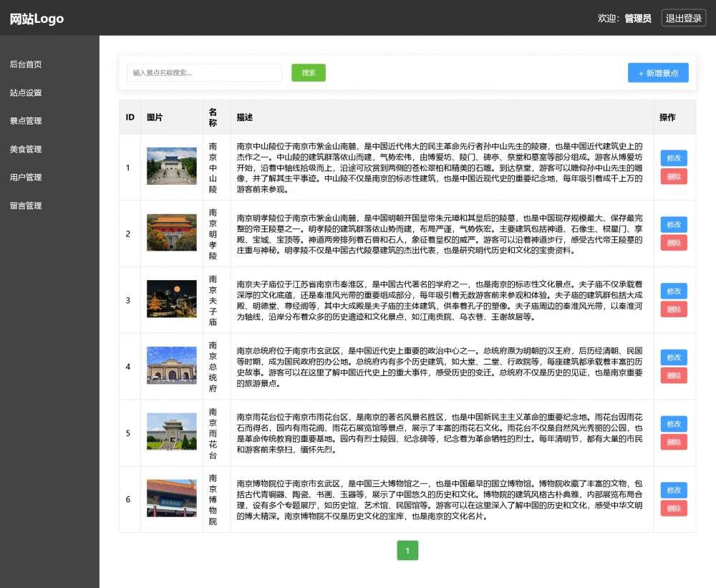Navigate to 留言管理
Screen dimensions: 716x588
click(x=26, y=206)
